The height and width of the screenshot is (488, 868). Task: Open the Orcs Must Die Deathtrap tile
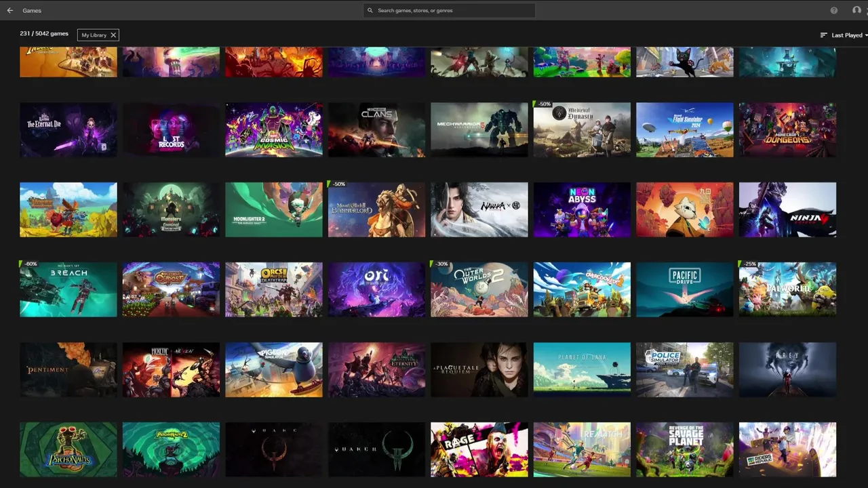point(274,289)
